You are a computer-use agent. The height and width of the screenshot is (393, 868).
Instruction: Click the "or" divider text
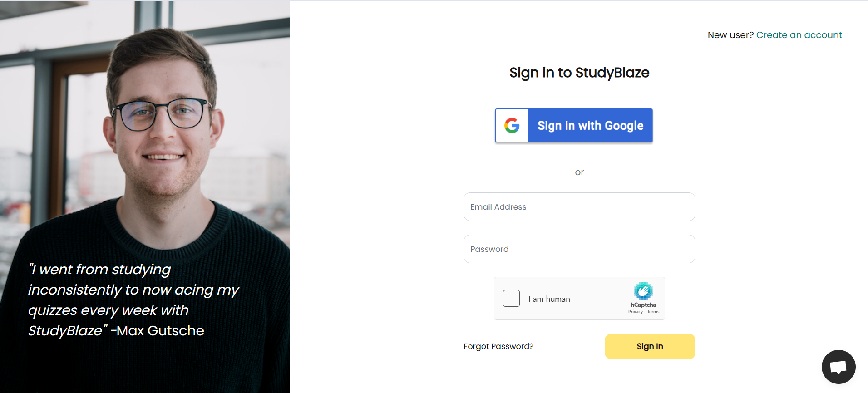(579, 172)
